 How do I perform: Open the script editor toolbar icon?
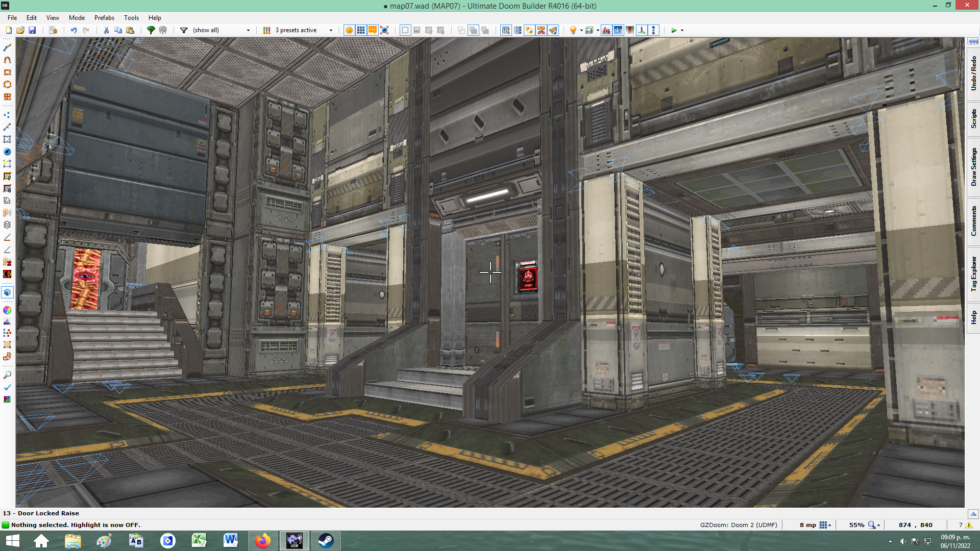pyautogui.click(x=53, y=30)
